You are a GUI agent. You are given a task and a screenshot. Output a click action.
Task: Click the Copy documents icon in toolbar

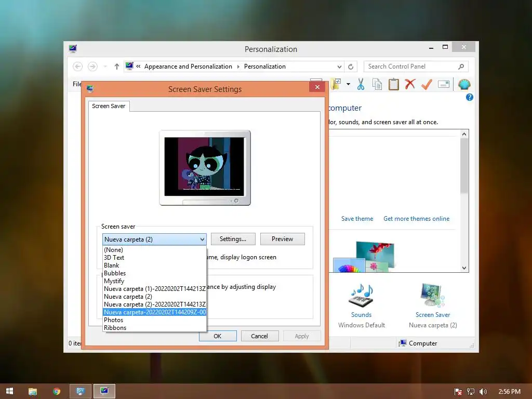[x=377, y=84]
